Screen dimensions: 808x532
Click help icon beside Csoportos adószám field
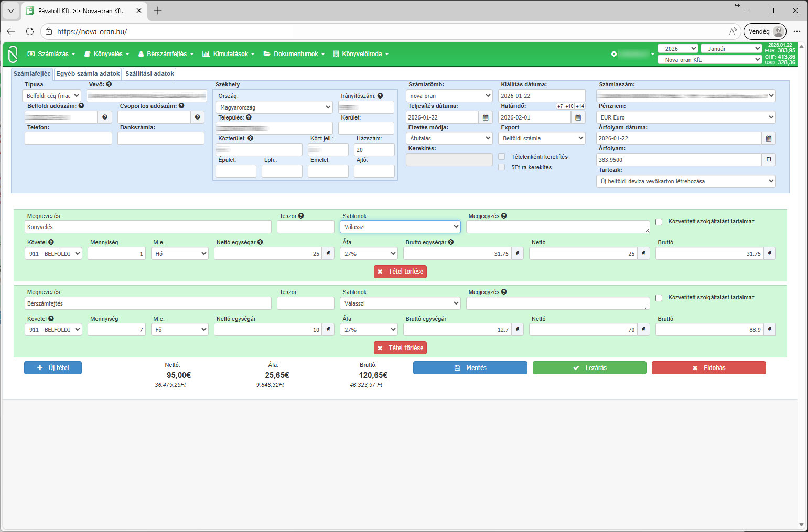(x=197, y=117)
